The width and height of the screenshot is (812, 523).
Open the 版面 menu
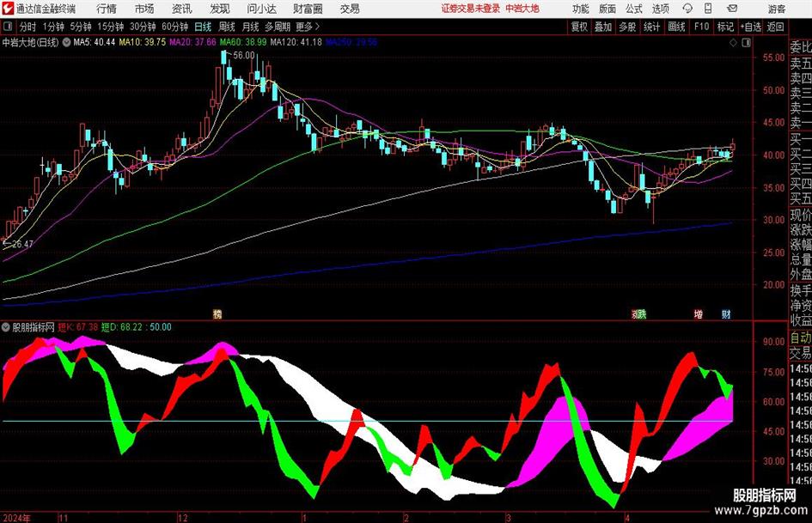point(607,9)
